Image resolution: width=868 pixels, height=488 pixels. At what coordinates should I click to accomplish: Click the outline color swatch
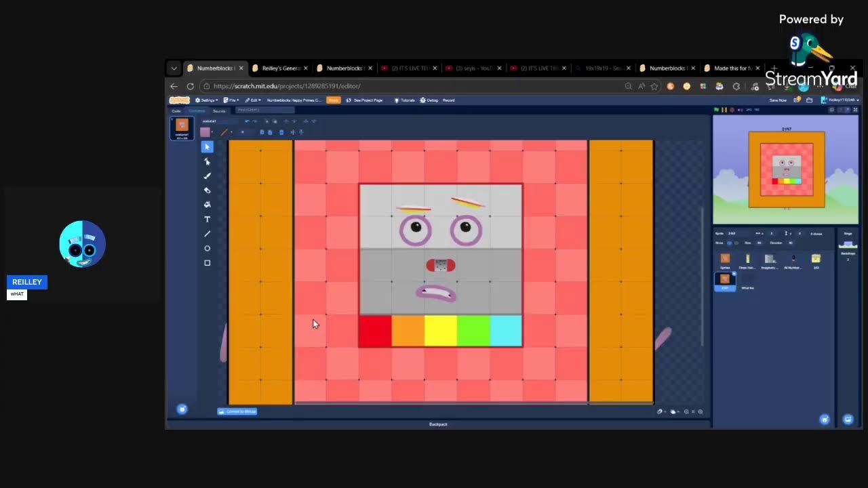pyautogui.click(x=223, y=132)
